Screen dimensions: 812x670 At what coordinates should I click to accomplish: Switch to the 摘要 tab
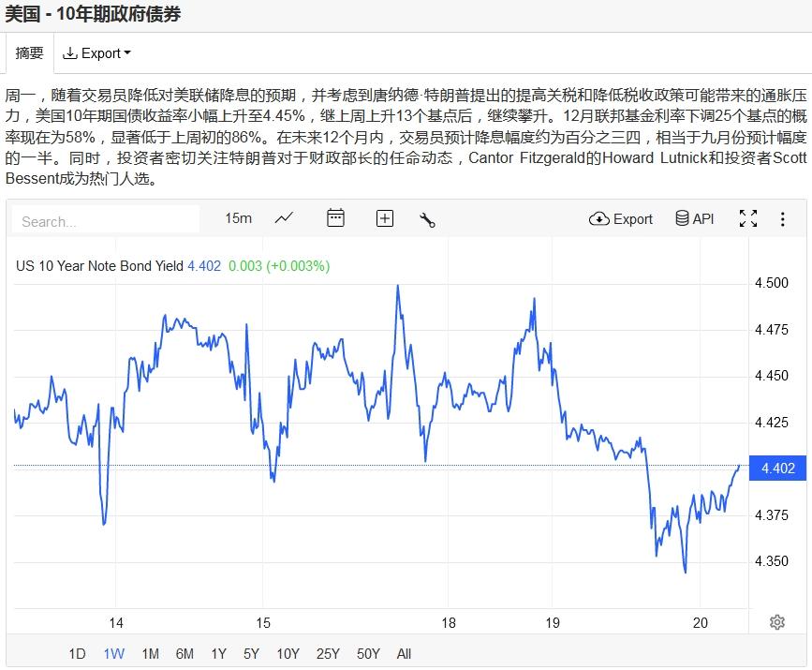(x=30, y=53)
